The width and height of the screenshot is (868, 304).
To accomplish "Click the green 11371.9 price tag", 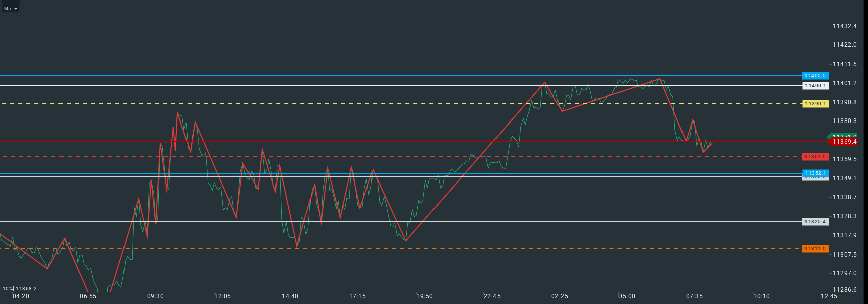I will 844,136.
